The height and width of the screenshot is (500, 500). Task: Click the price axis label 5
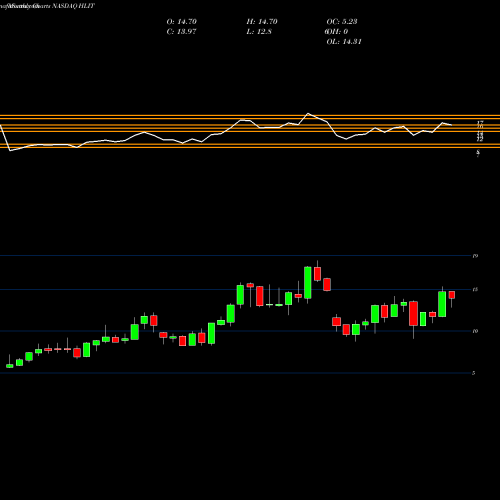click(474, 373)
